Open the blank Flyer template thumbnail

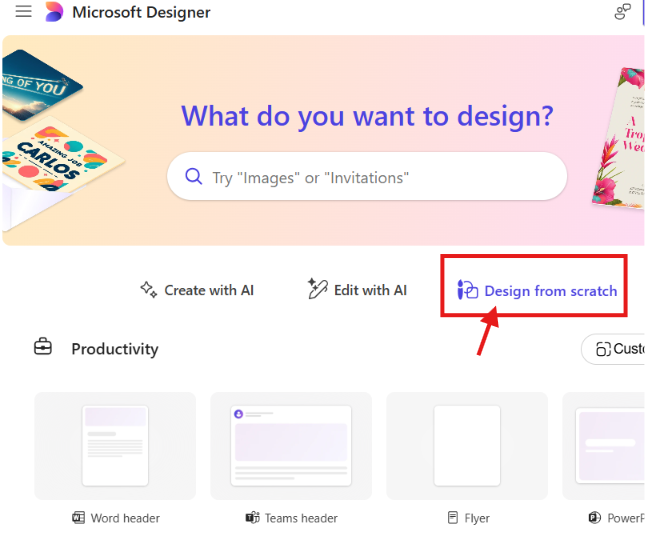[467, 446]
